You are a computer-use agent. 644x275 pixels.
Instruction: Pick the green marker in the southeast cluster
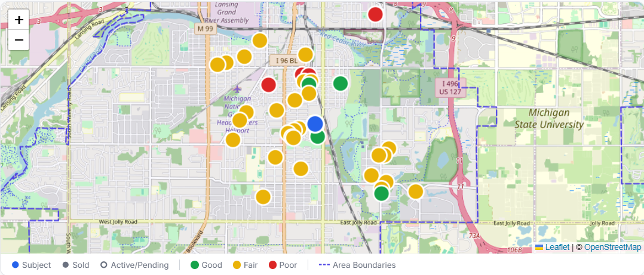pyautogui.click(x=382, y=193)
